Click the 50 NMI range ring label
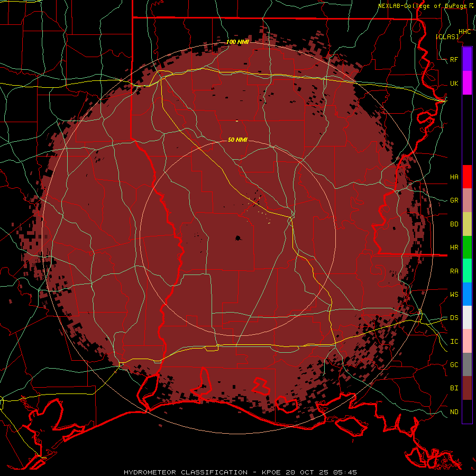476x476 pixels. 237,140
